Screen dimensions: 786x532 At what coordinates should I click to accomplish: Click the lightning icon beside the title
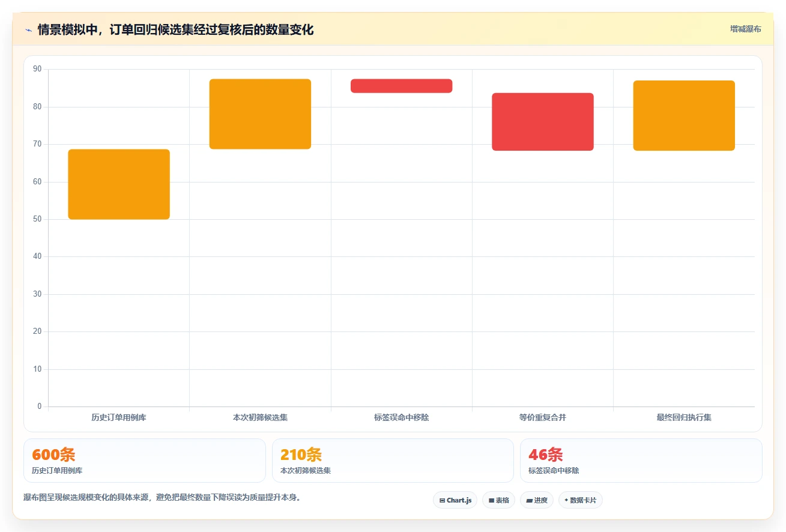pyautogui.click(x=28, y=29)
